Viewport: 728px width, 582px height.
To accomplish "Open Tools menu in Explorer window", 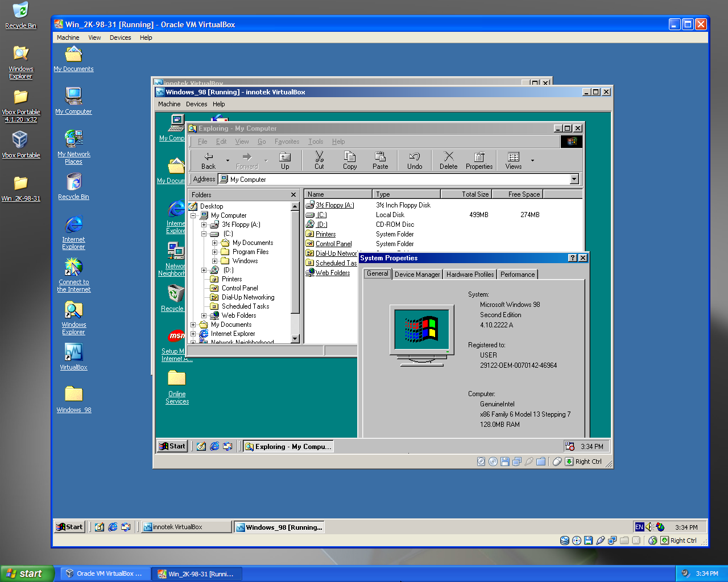I will tap(316, 142).
